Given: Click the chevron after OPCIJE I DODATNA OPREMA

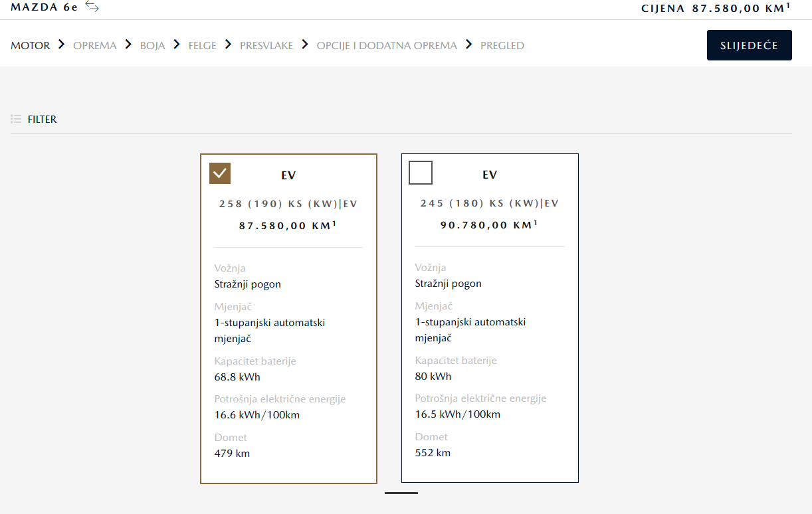Looking at the screenshot, I should [x=469, y=44].
